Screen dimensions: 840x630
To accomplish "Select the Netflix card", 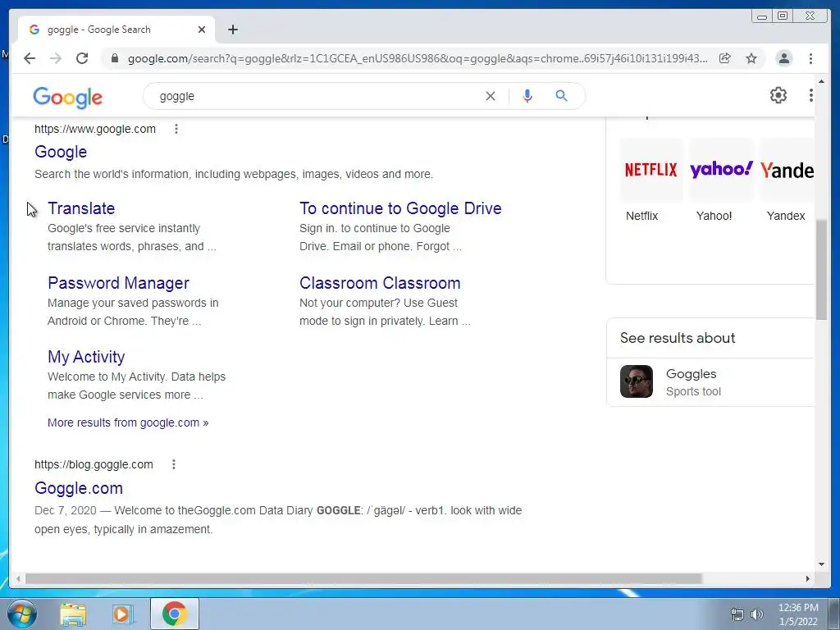I will coord(651,181).
